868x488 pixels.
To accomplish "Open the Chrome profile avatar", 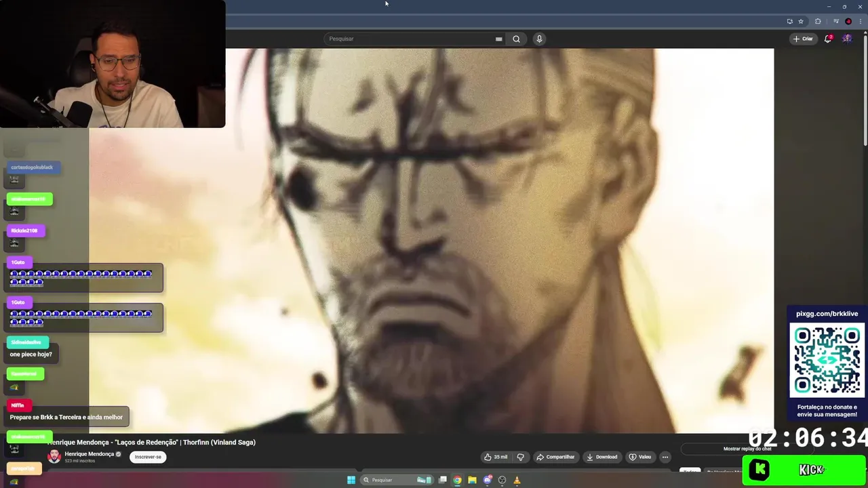I will [848, 21].
